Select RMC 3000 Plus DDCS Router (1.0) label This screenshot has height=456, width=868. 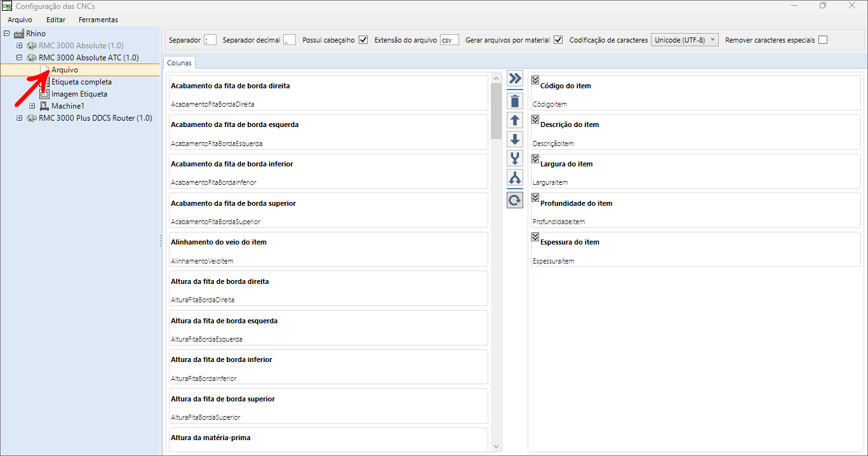pos(95,117)
